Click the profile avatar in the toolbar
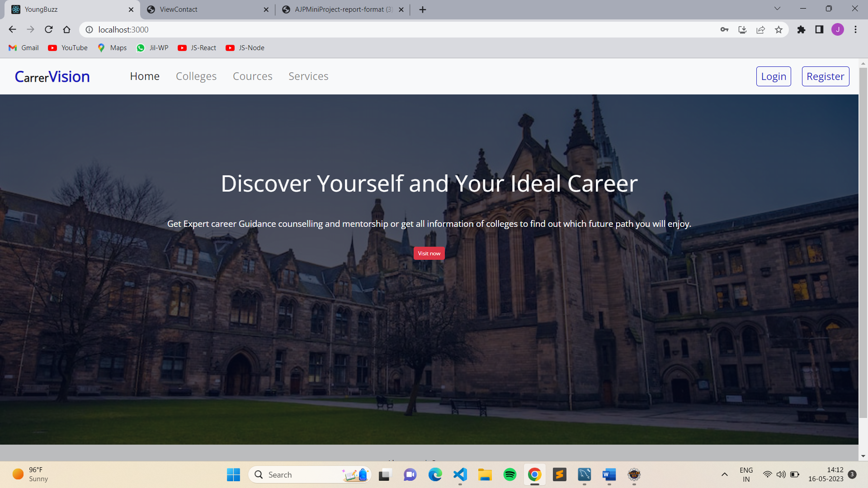 coord(838,29)
